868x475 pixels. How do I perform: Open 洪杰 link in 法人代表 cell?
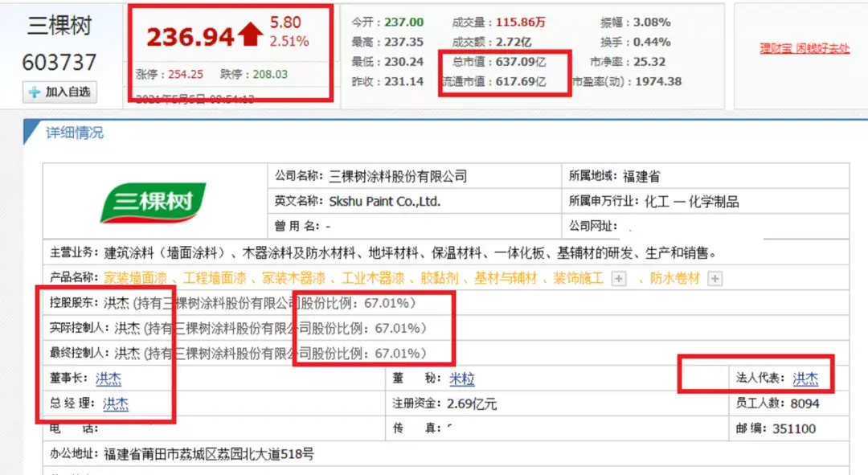(x=805, y=379)
